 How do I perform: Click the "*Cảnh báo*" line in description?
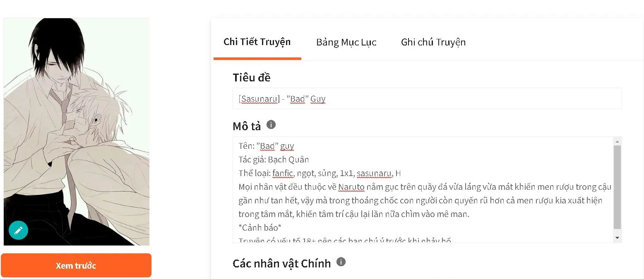[260, 228]
